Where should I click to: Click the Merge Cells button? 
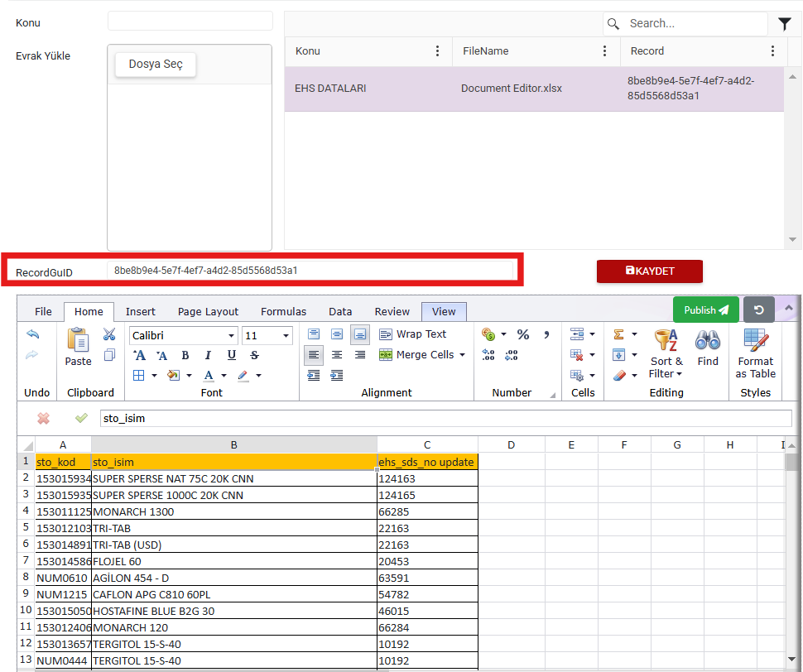click(416, 355)
